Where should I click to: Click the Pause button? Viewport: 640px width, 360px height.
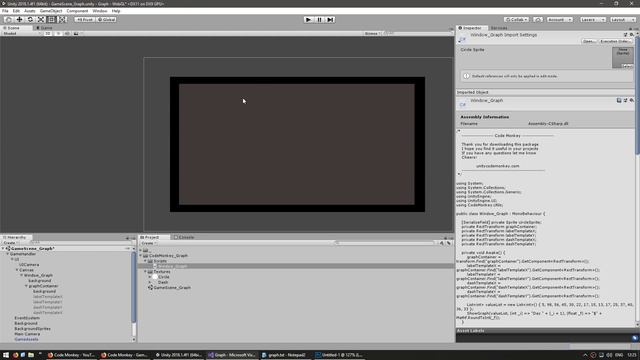tap(320, 20)
